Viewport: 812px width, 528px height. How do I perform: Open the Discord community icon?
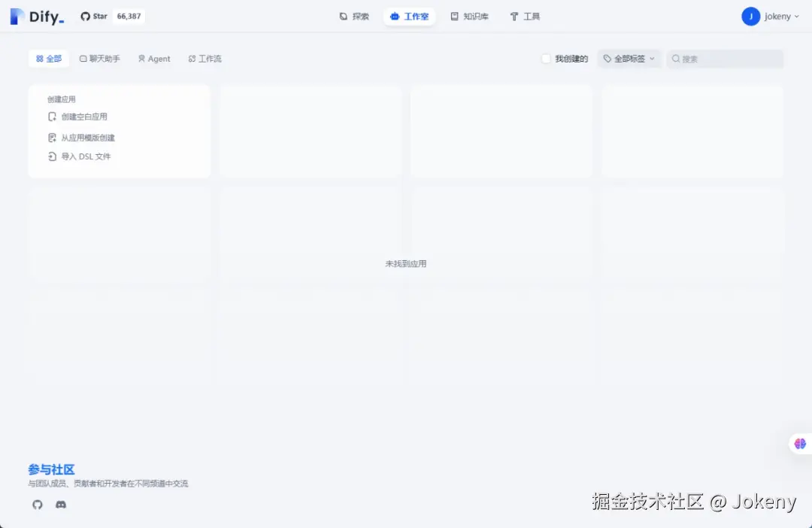pyautogui.click(x=61, y=504)
